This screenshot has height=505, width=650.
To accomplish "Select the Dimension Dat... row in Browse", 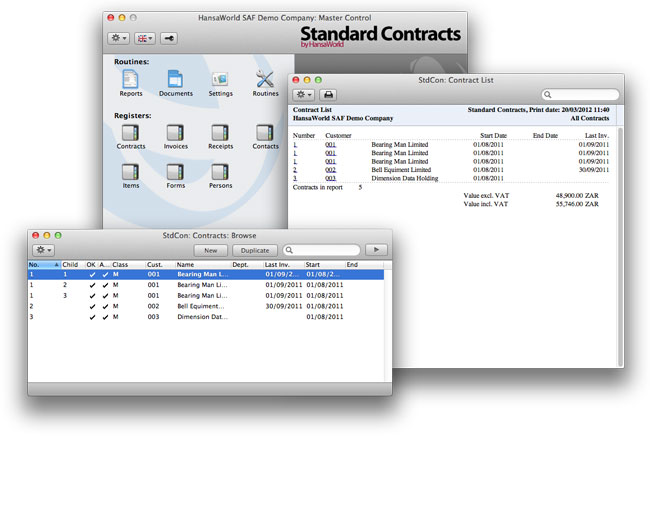I will coord(206,317).
